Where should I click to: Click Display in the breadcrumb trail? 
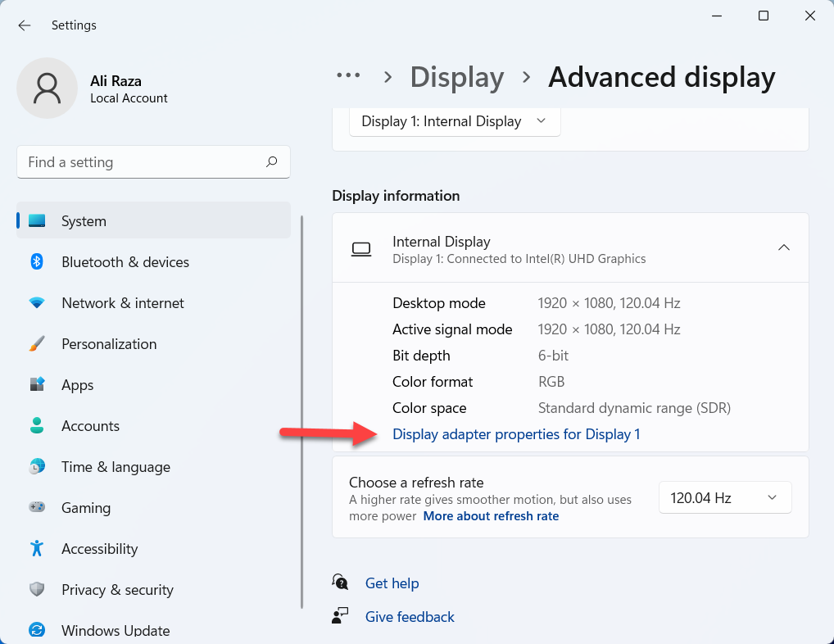coord(456,76)
